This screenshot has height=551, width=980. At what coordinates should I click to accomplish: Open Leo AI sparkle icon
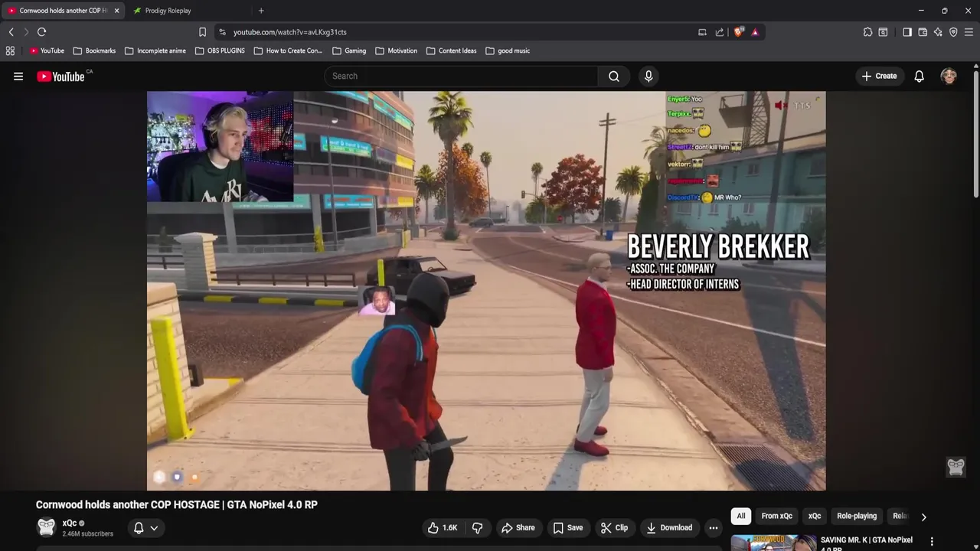pyautogui.click(x=938, y=32)
